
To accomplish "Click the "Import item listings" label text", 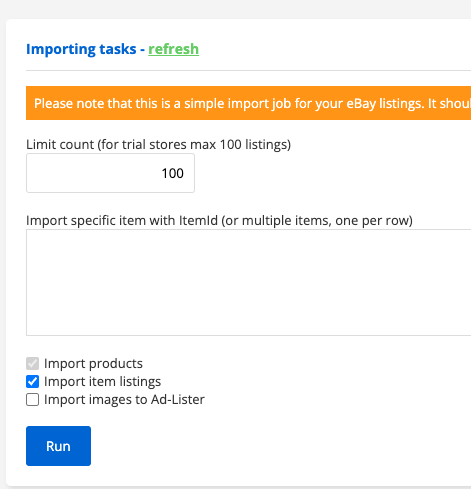I will click(102, 381).
